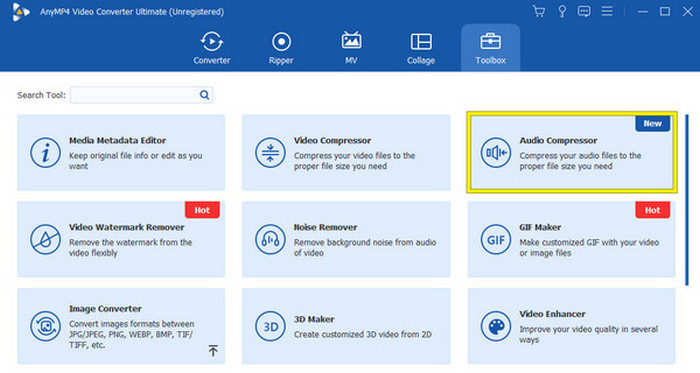Click the back-to-top arrow icon
Viewport: 700px width, 373px height.
click(213, 350)
